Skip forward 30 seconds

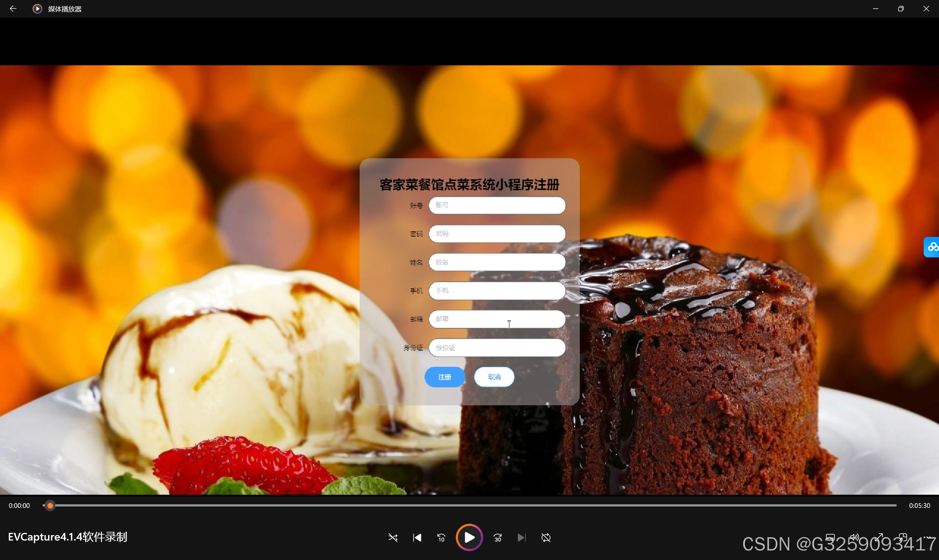coord(498,537)
